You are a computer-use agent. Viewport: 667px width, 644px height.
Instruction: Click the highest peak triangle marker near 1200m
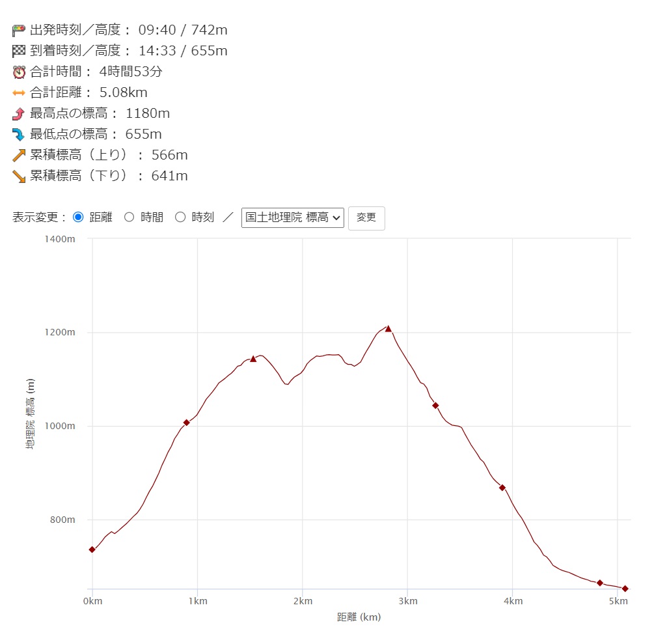pyautogui.click(x=388, y=329)
